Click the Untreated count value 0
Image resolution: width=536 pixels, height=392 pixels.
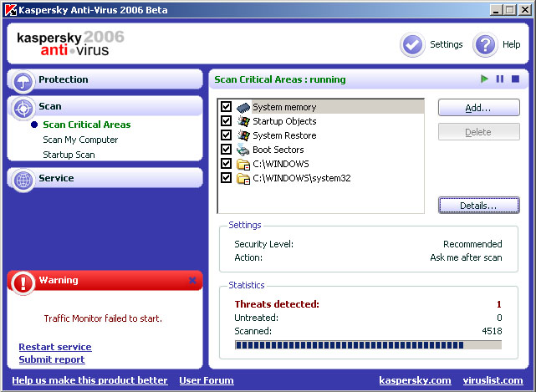point(499,318)
